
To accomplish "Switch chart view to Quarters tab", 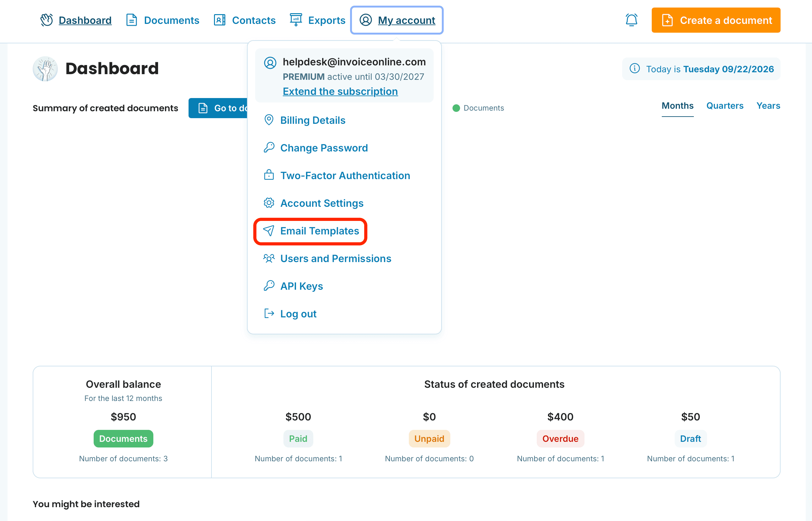I will click(x=725, y=106).
